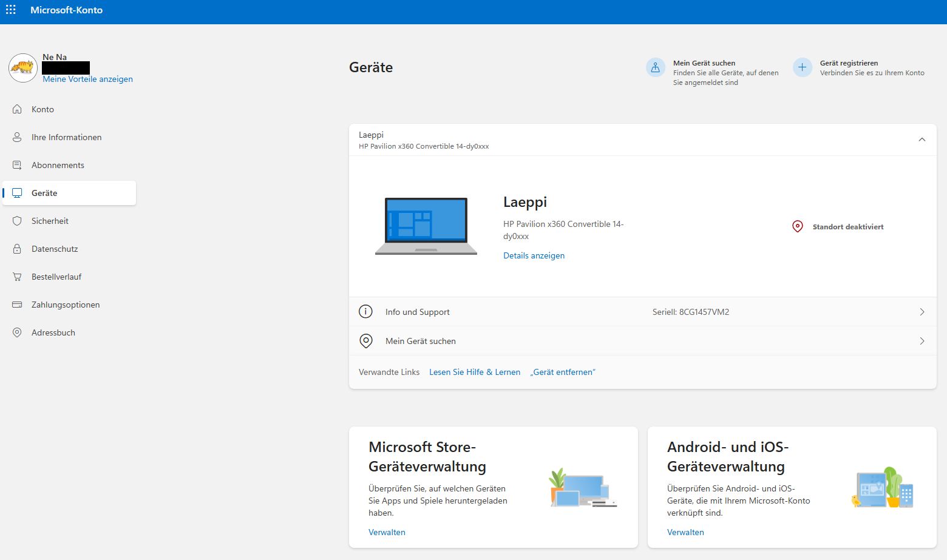Open the app launcher grid icon
Screen dimensions: 947x560
pyautogui.click(x=11, y=10)
